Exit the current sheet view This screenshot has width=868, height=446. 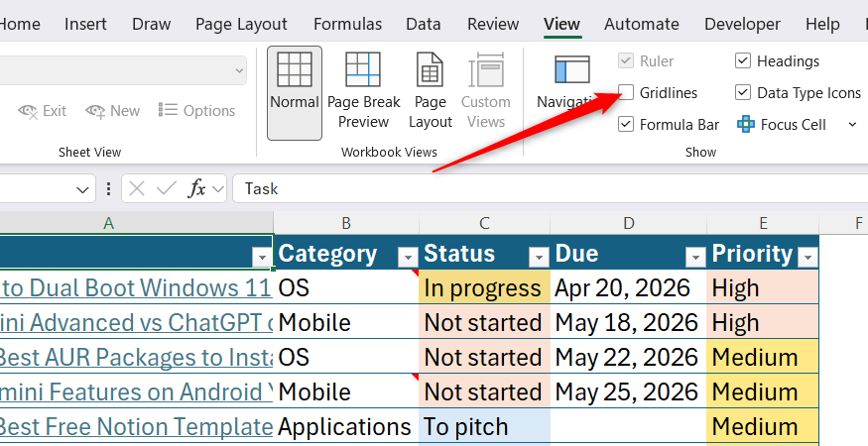[43, 111]
